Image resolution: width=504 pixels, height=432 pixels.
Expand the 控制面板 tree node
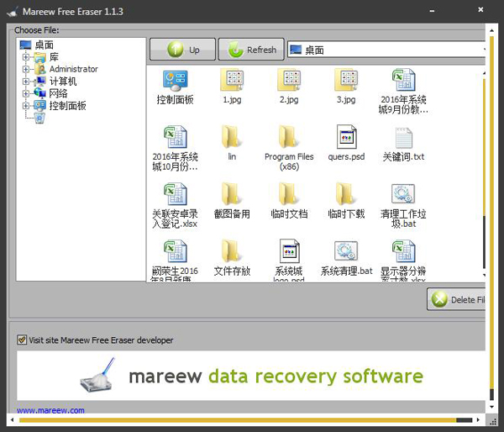click(x=26, y=106)
